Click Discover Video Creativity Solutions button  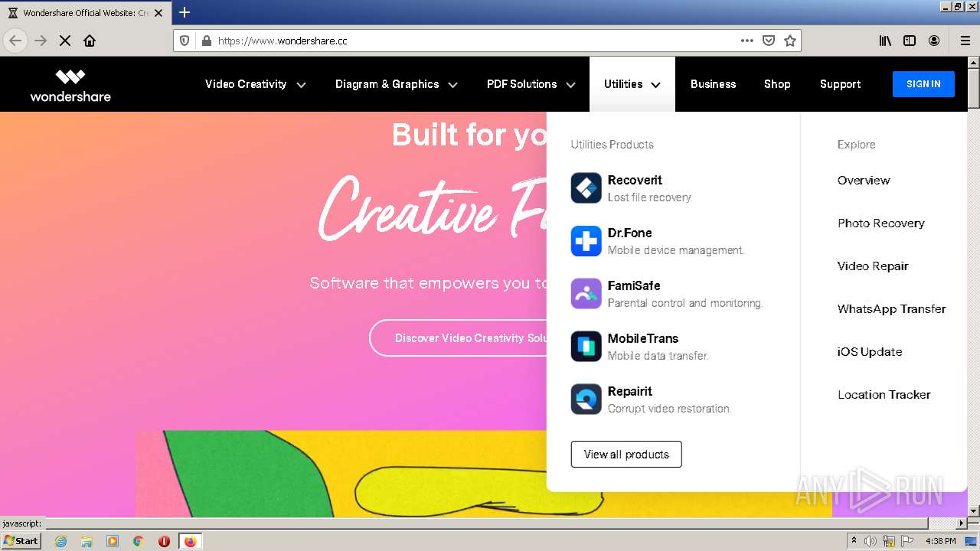click(458, 337)
